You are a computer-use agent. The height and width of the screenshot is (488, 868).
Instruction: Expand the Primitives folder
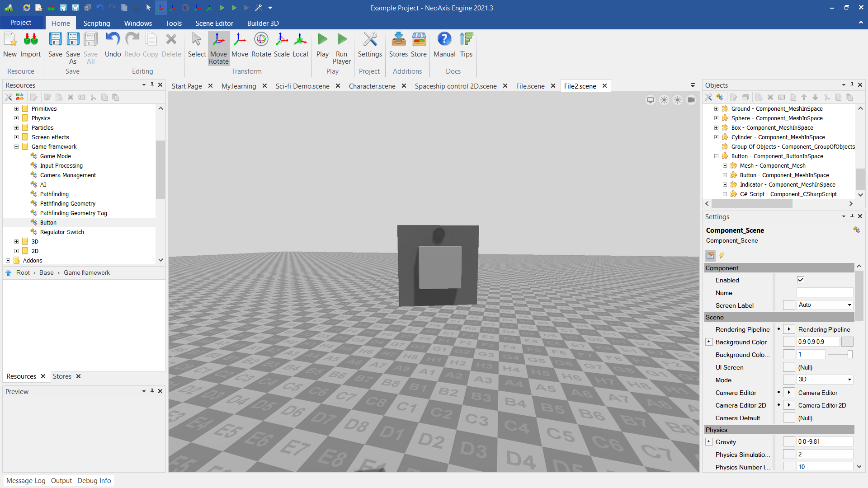[16, 109]
